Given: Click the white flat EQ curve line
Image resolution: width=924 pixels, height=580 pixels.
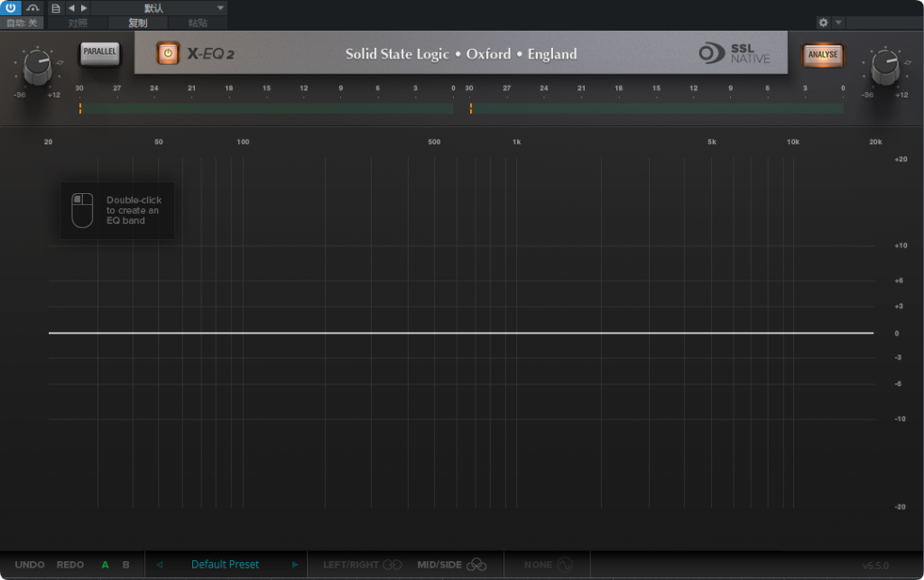Looking at the screenshot, I should click(x=461, y=333).
